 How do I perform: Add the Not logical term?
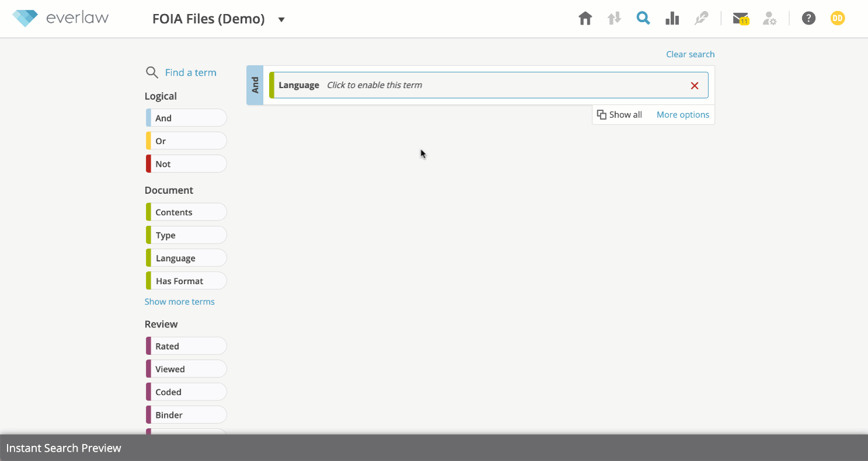[186, 164]
